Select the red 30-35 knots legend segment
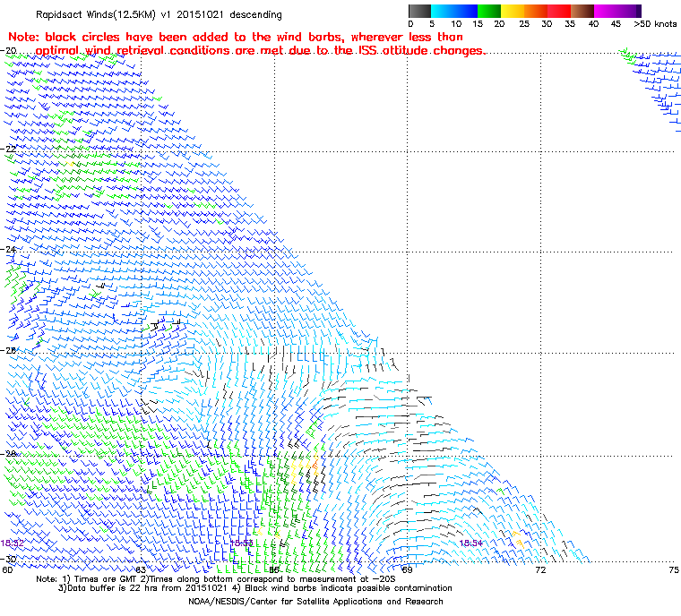The height and width of the screenshot is (616, 681). (x=559, y=11)
